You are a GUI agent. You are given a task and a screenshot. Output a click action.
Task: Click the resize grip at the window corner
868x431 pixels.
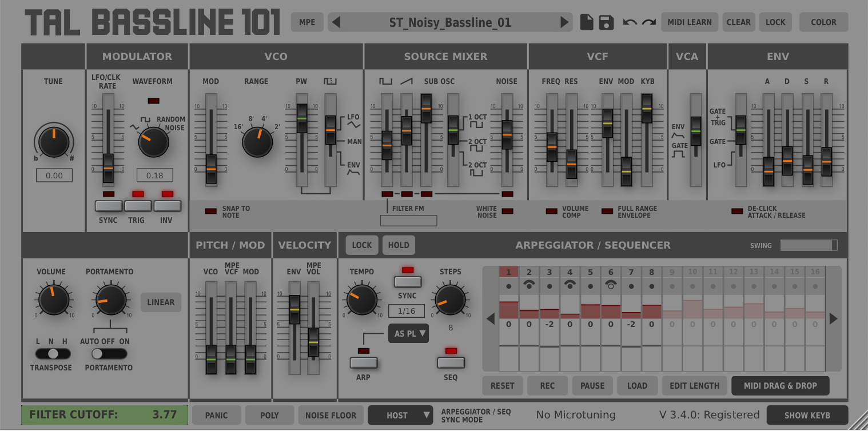click(859, 422)
